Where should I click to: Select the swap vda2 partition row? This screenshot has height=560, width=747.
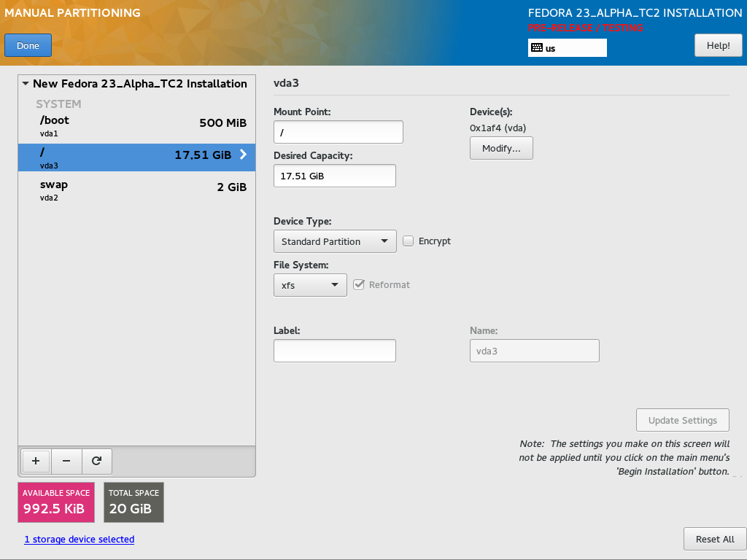click(136, 190)
